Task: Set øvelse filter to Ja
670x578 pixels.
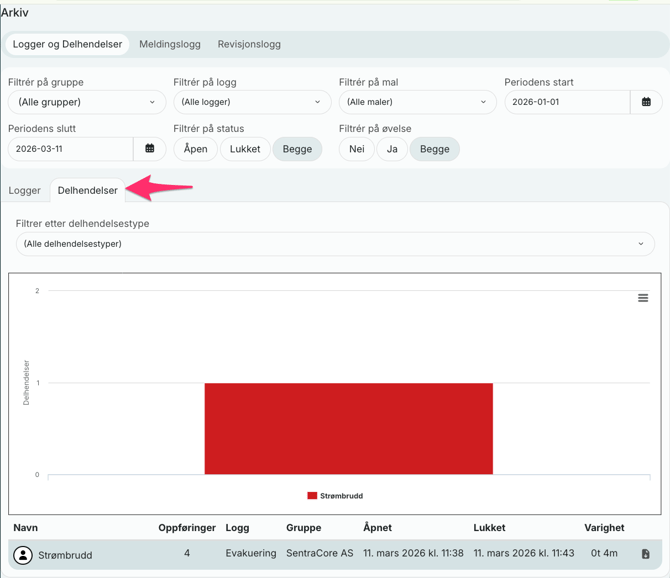Action: (x=392, y=149)
